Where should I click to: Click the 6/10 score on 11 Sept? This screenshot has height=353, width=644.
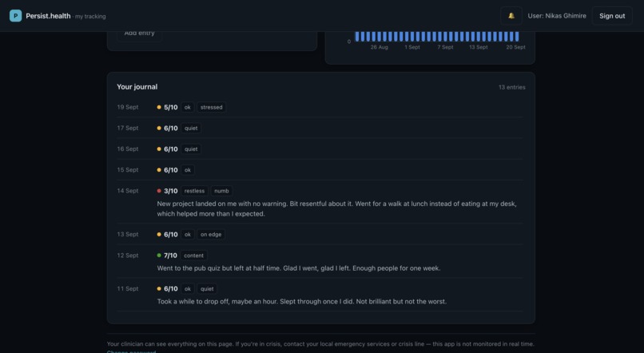[x=171, y=288]
